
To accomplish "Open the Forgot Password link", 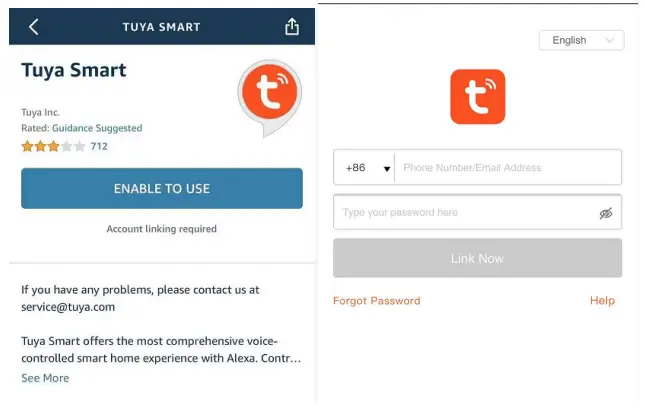I will (376, 301).
